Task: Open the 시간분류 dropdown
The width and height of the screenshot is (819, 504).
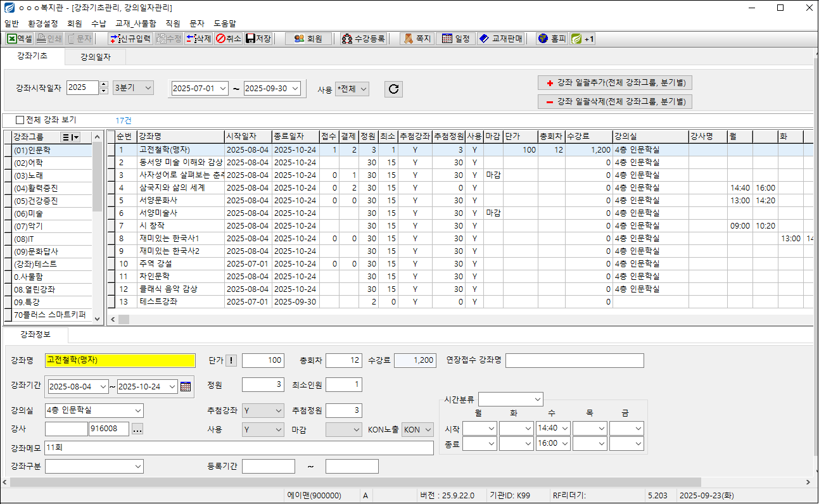Action: point(537,399)
